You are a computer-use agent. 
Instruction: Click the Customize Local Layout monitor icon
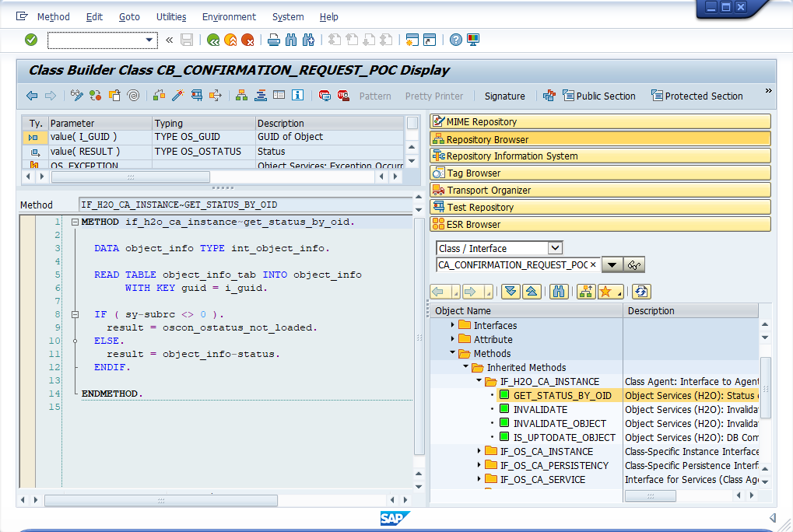pos(473,40)
